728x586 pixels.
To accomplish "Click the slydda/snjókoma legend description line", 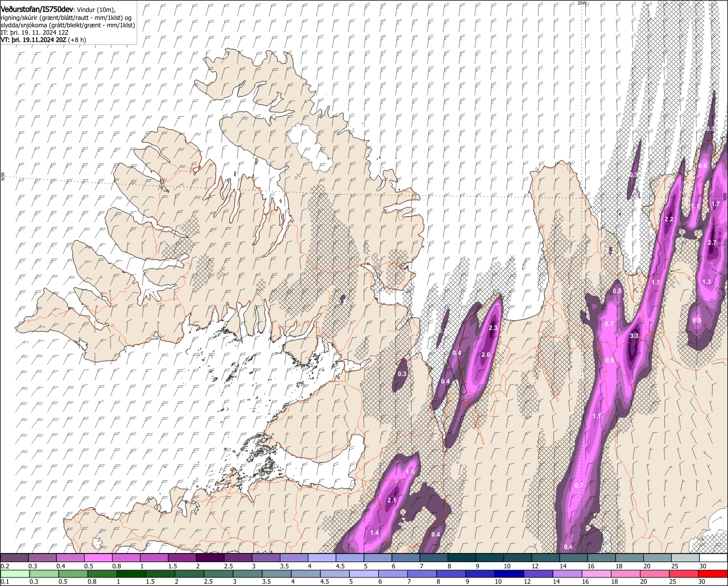I will pos(68,26).
